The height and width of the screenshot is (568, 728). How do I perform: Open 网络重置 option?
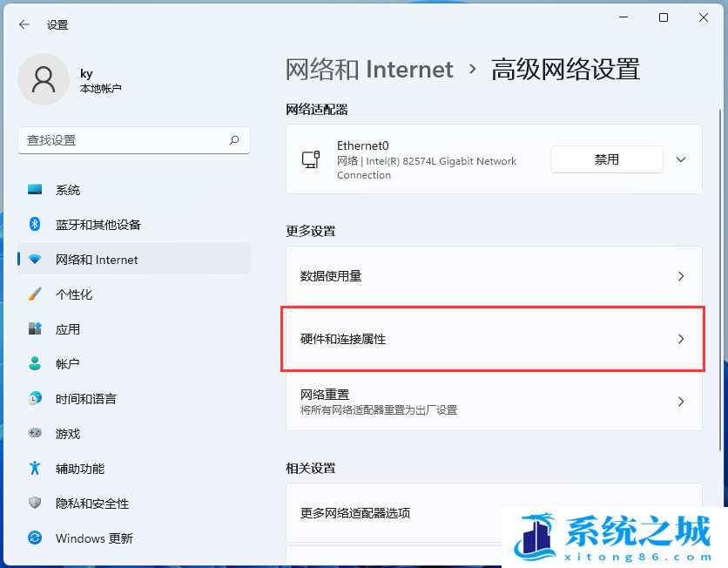click(493, 402)
